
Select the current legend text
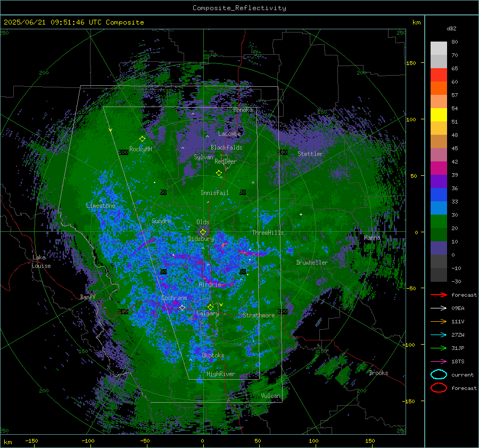(463, 374)
